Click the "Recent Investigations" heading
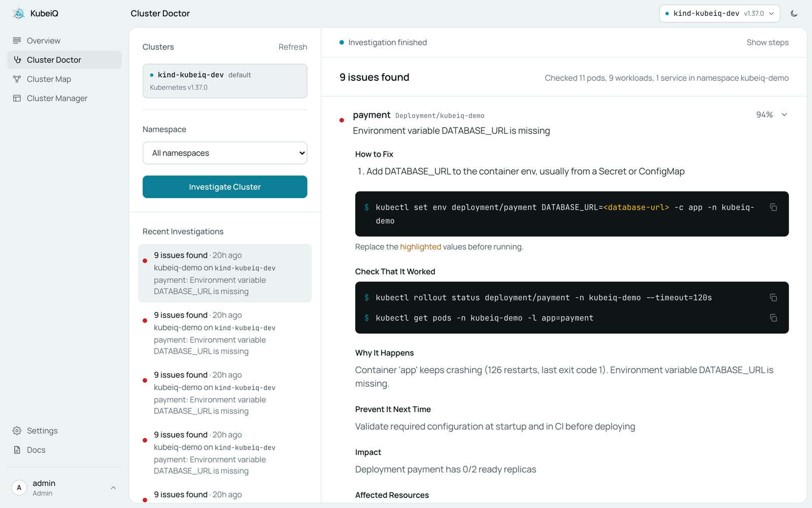This screenshot has height=508, width=812. (183, 232)
